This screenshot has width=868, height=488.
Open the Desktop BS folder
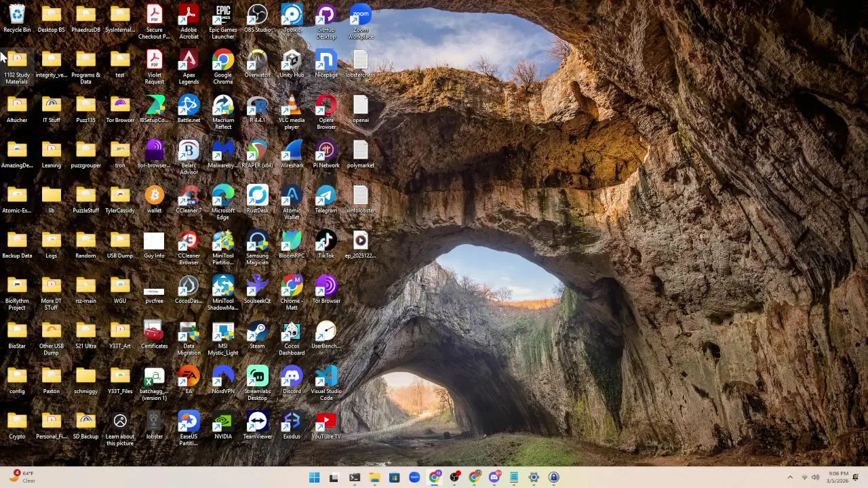pyautogui.click(x=52, y=19)
